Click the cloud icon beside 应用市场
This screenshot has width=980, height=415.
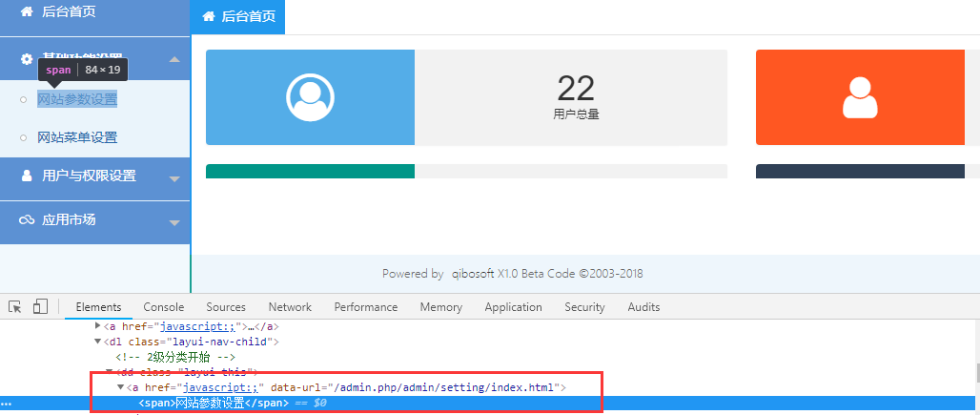tap(27, 220)
